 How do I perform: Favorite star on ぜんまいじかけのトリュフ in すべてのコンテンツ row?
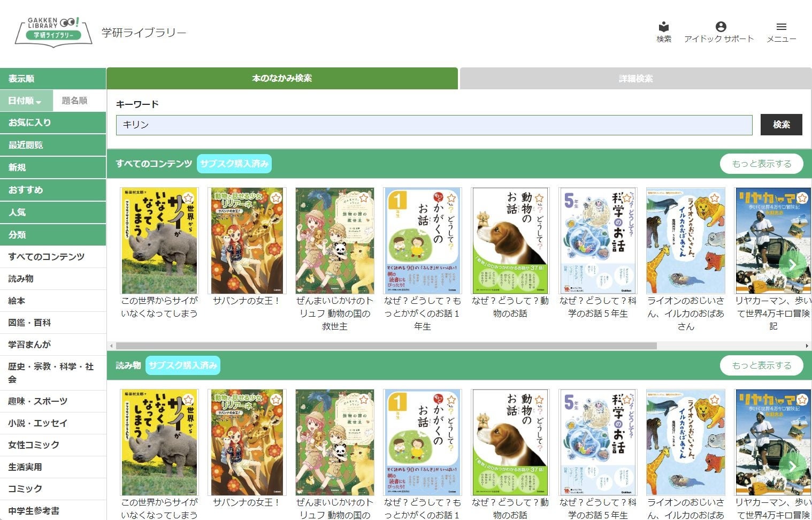(364, 198)
